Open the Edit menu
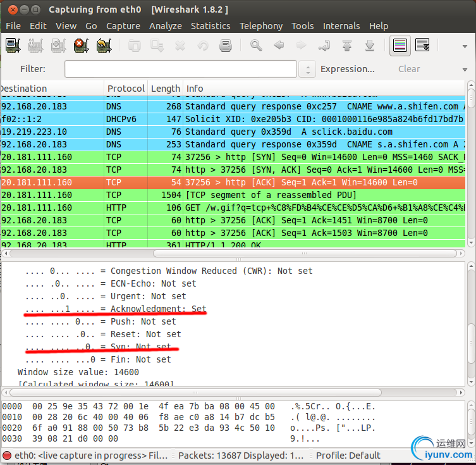 point(39,26)
